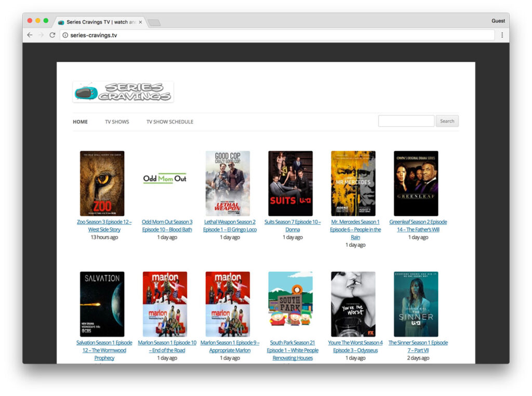The image size is (532, 396).
Task: Open the Greenleaf poster thumbnail
Action: pos(416,183)
